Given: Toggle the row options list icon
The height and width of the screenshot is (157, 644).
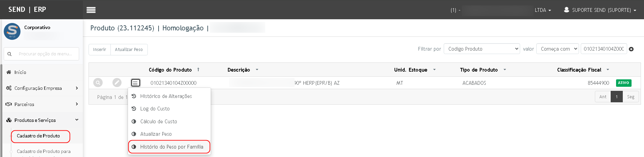Looking at the screenshot, I should coord(135,82).
